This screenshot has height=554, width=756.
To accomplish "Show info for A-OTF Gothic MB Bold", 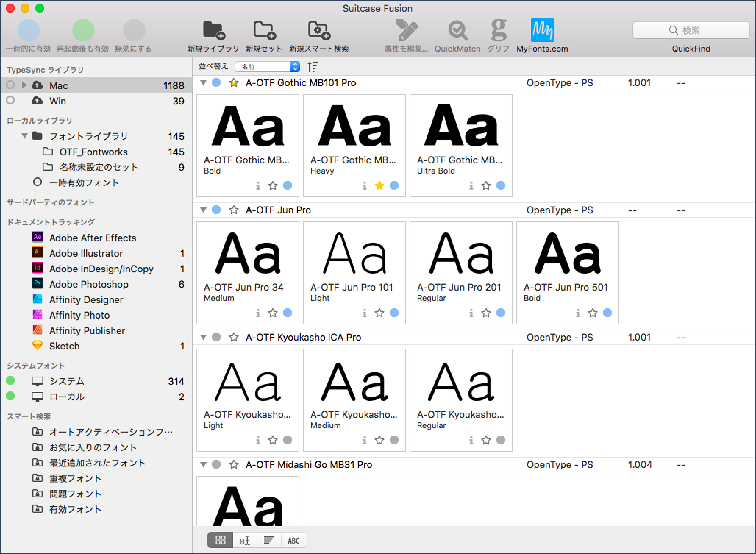I will [x=258, y=186].
